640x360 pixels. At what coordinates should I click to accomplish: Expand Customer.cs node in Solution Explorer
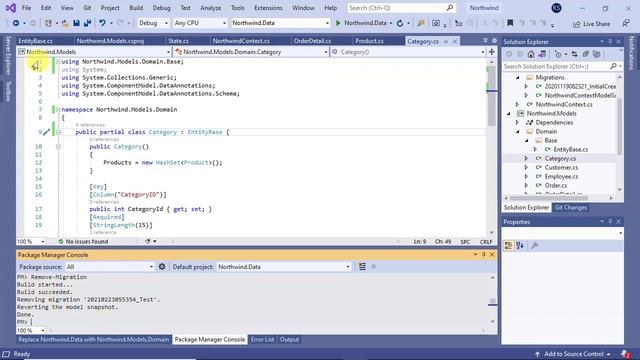(526, 167)
